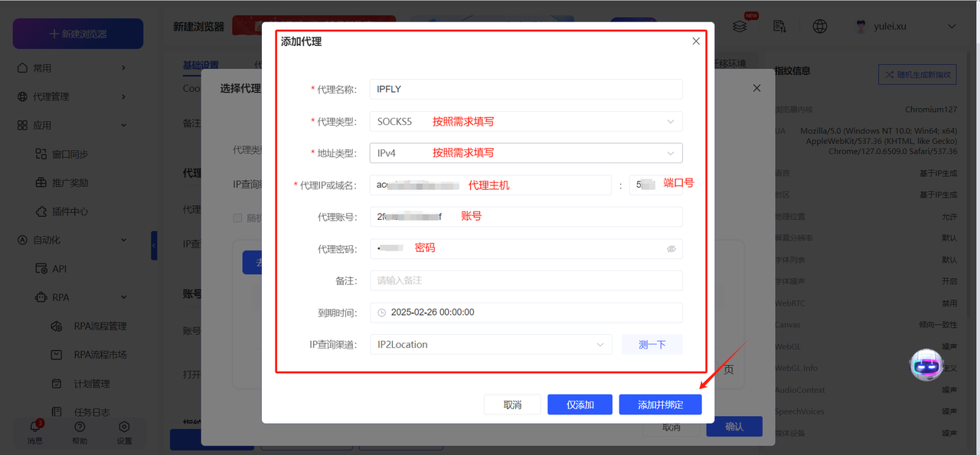The image size is (980, 455).
Task: Click the globe language icon in header
Action: [819, 26]
